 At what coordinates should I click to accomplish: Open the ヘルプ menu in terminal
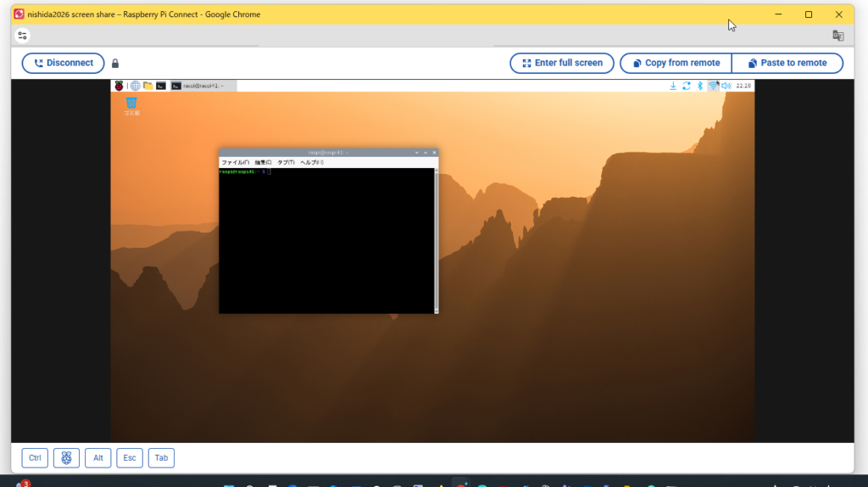(x=311, y=162)
